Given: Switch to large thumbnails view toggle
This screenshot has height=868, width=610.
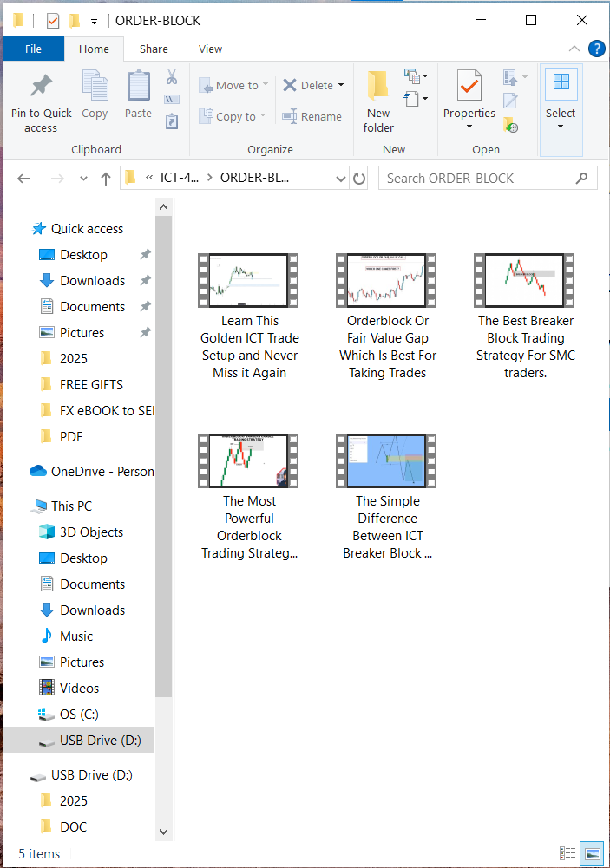Looking at the screenshot, I should [x=593, y=853].
